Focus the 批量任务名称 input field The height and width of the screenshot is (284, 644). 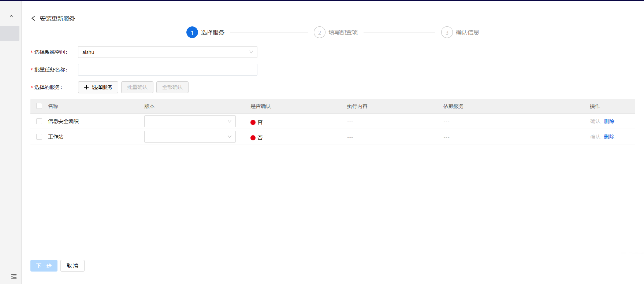168,70
